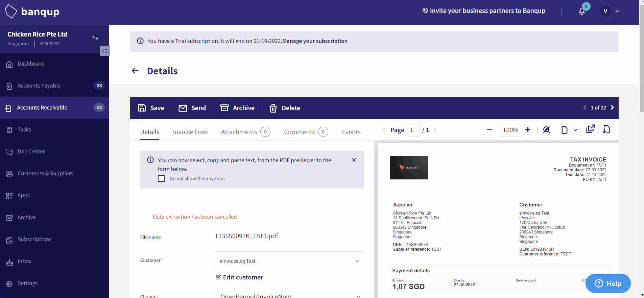The image size is (644, 298).
Task: Open Subscriptions in the sidebar
Action: click(54, 240)
